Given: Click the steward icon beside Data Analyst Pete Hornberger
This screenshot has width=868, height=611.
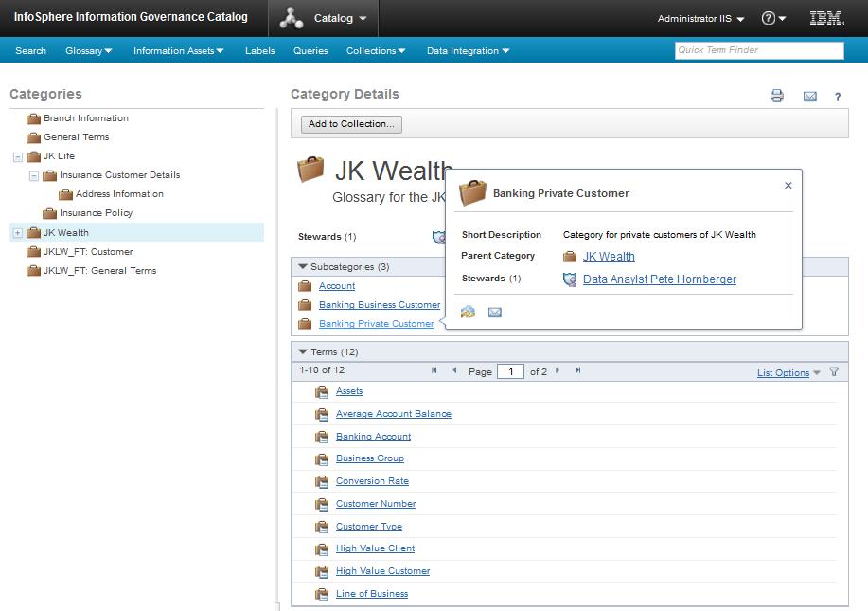Looking at the screenshot, I should pyautogui.click(x=570, y=279).
